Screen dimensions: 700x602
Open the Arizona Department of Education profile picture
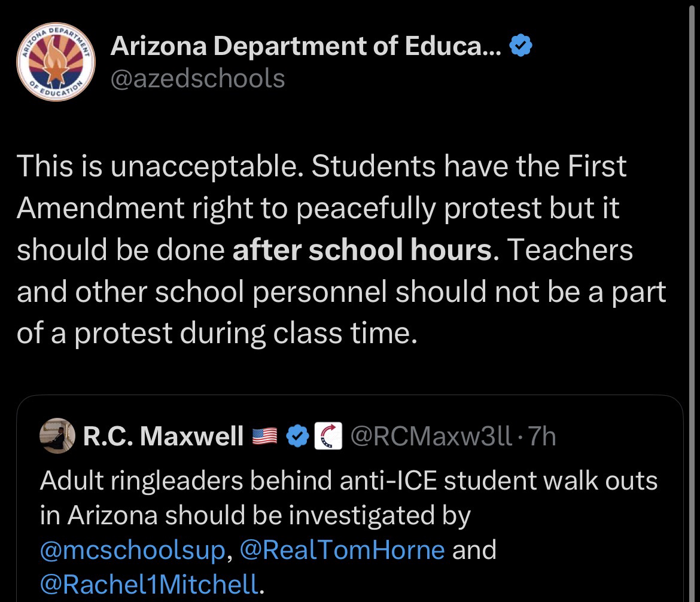click(56, 64)
